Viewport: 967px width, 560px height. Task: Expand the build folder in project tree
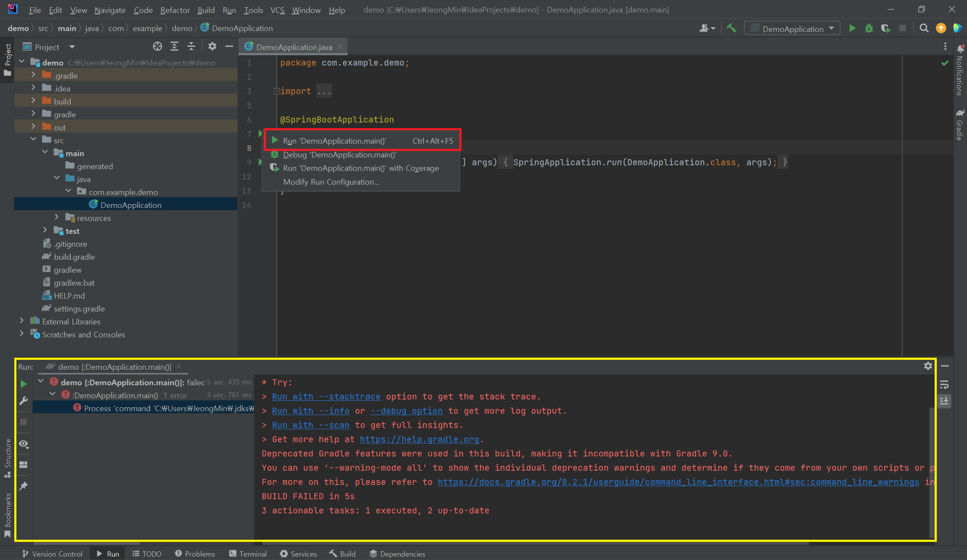pos(33,101)
